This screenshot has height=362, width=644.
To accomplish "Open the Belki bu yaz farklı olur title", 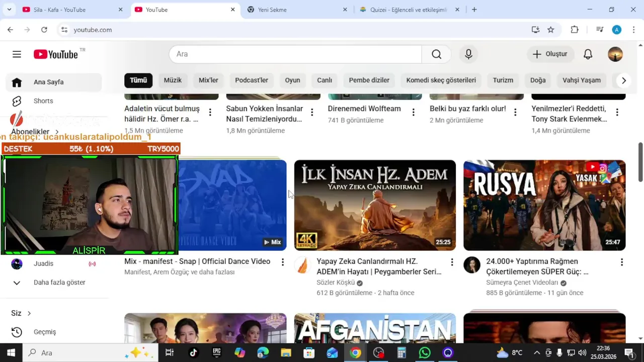I will click(x=468, y=109).
